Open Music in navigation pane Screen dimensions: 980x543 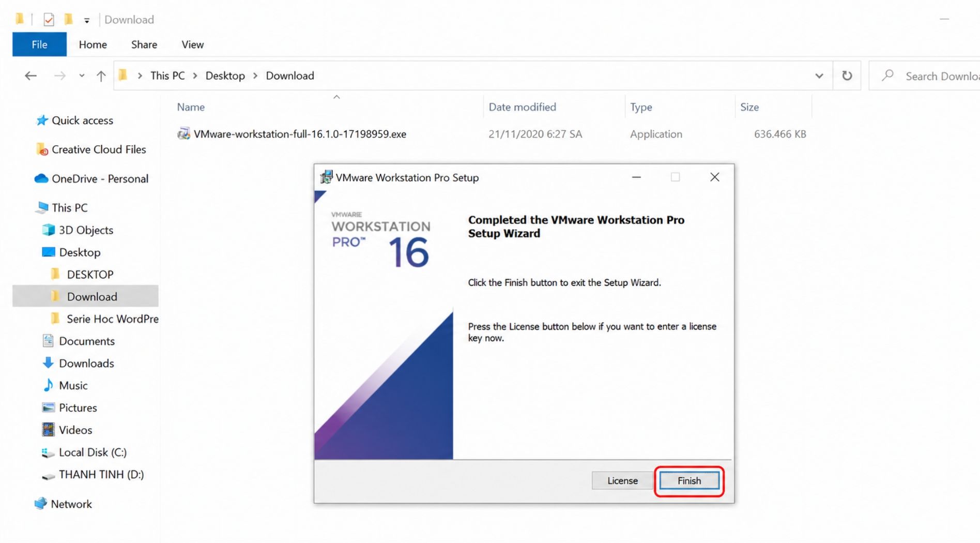[73, 386]
